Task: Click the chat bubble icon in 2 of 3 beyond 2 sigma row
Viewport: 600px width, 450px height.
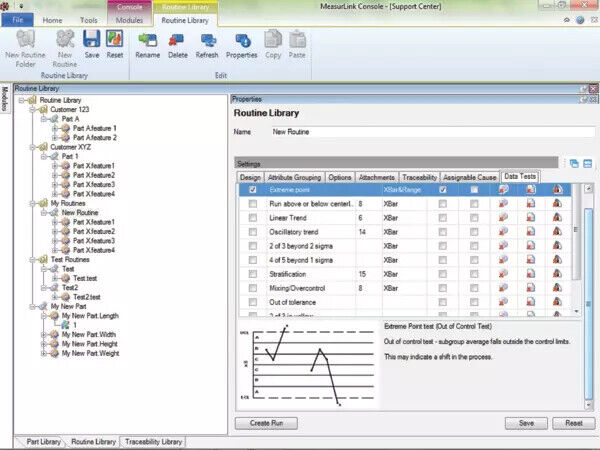Action: pos(504,246)
